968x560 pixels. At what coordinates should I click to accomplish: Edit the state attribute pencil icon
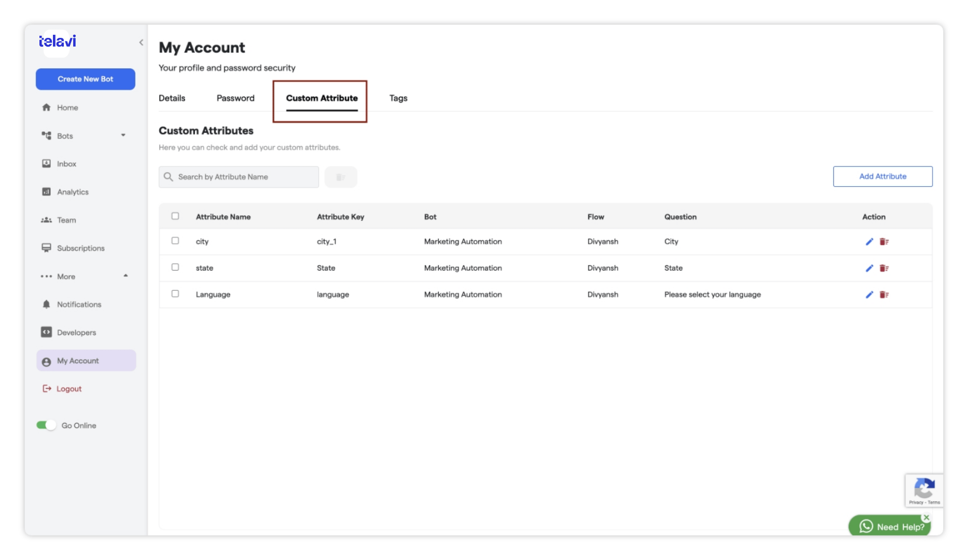[x=869, y=268]
